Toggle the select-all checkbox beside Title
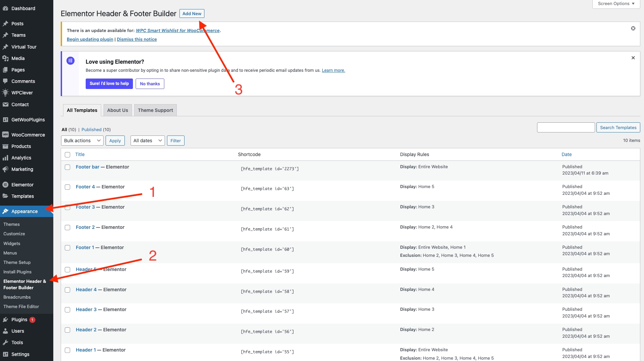The width and height of the screenshot is (644, 361). pyautogui.click(x=67, y=155)
